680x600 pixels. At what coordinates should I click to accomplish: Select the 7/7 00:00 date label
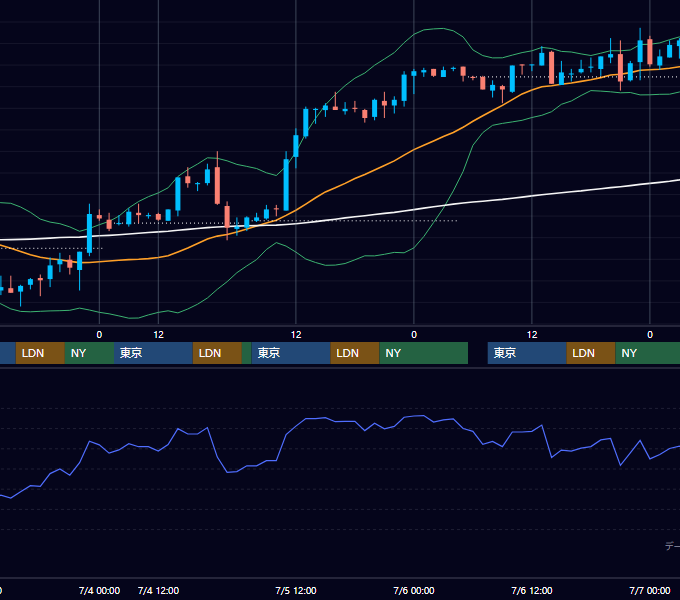[650, 590]
